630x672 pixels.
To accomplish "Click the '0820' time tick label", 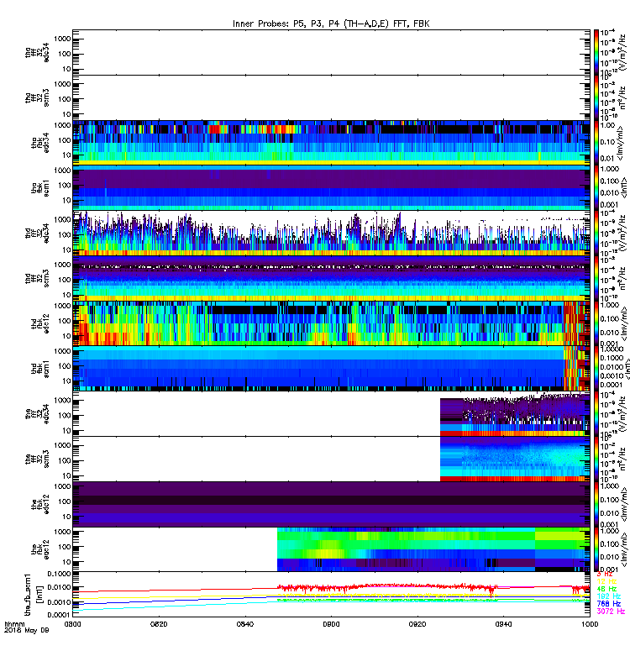I will click(159, 624).
